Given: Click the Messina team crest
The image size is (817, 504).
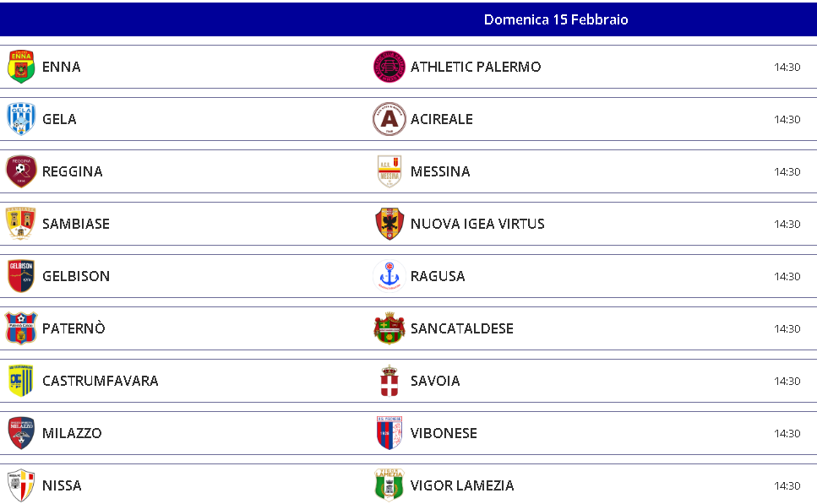Looking at the screenshot, I should point(389,171).
